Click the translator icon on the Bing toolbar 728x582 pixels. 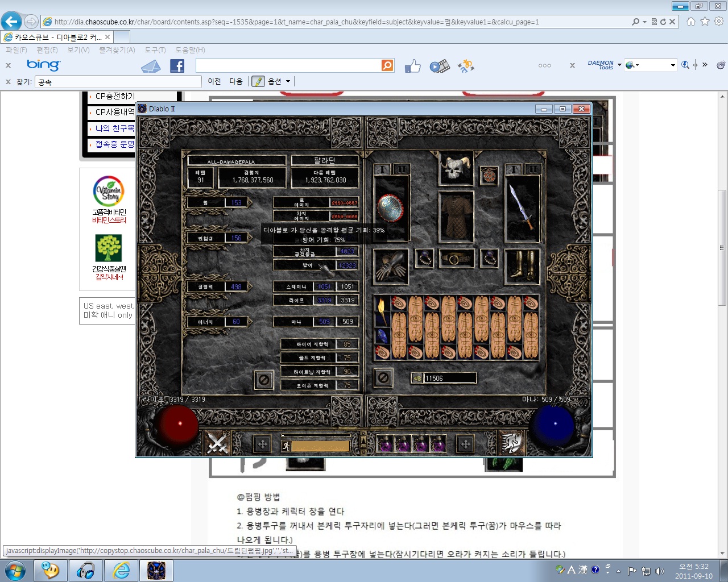click(x=466, y=66)
